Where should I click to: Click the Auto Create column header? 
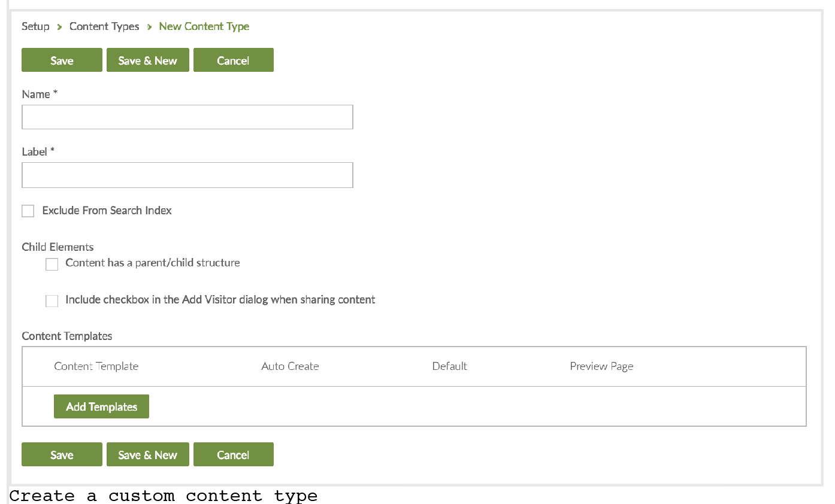(x=290, y=366)
